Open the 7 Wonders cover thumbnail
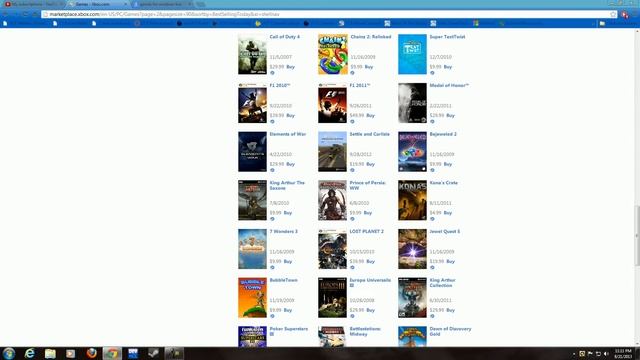 tap(252, 249)
